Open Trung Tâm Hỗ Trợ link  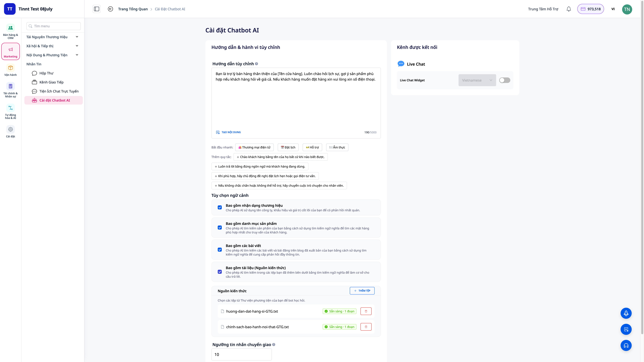click(x=543, y=9)
